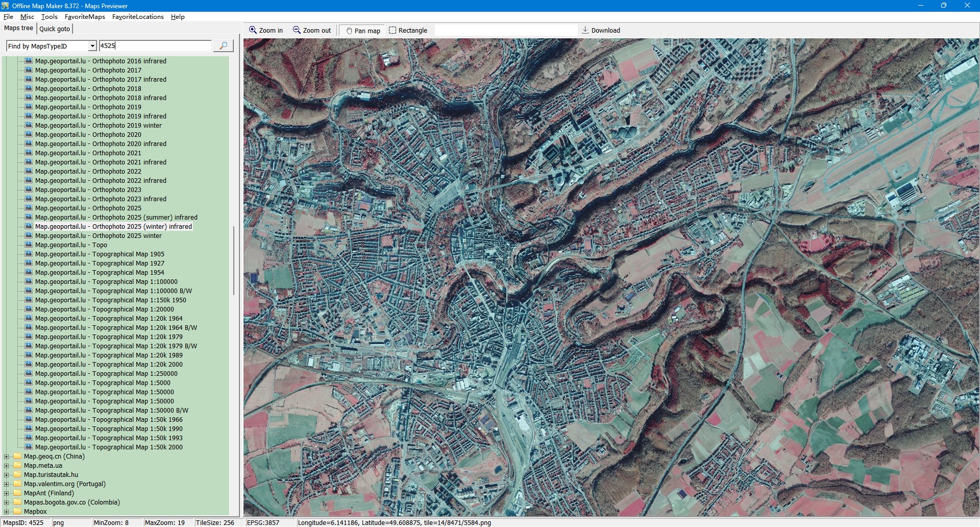Click the maps tree vertical scrollbar

(x=234, y=260)
